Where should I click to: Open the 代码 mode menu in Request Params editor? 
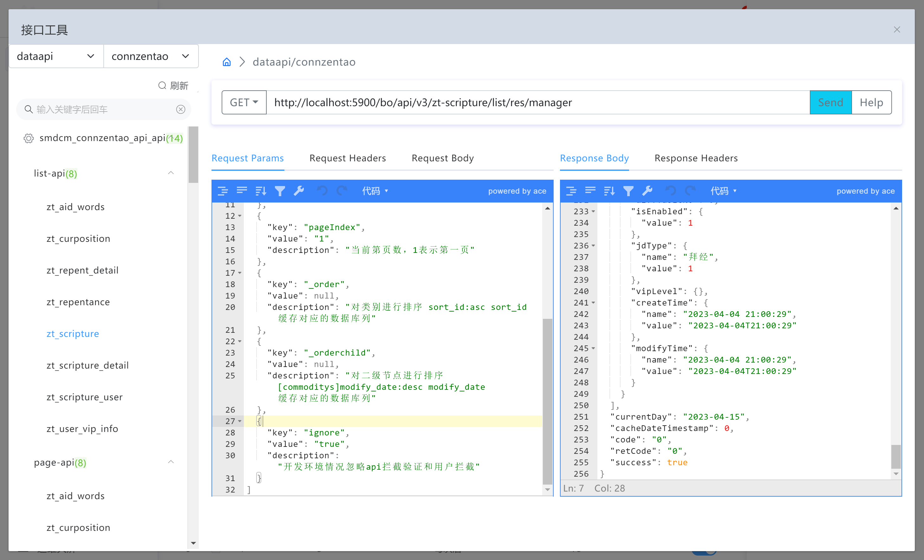coord(375,191)
